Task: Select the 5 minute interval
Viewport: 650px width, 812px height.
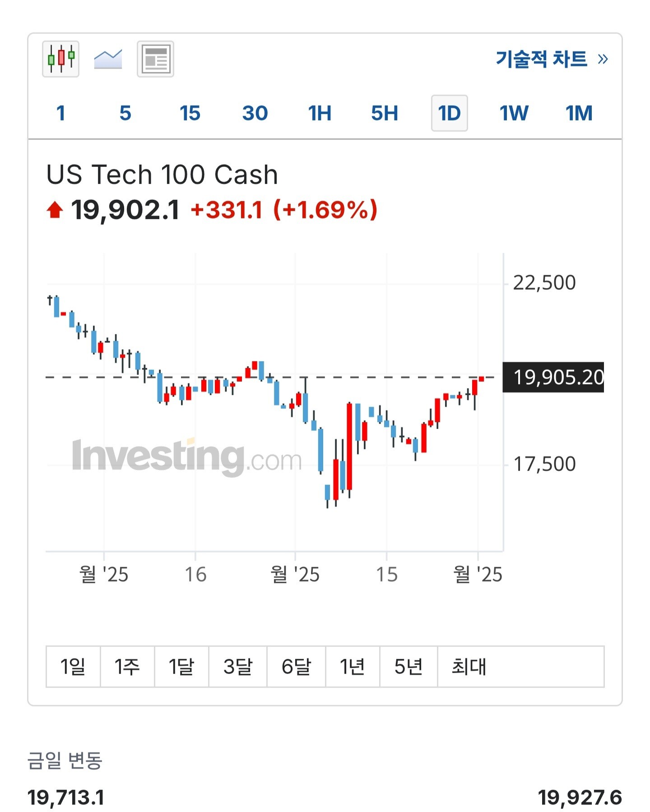Action: [x=125, y=113]
